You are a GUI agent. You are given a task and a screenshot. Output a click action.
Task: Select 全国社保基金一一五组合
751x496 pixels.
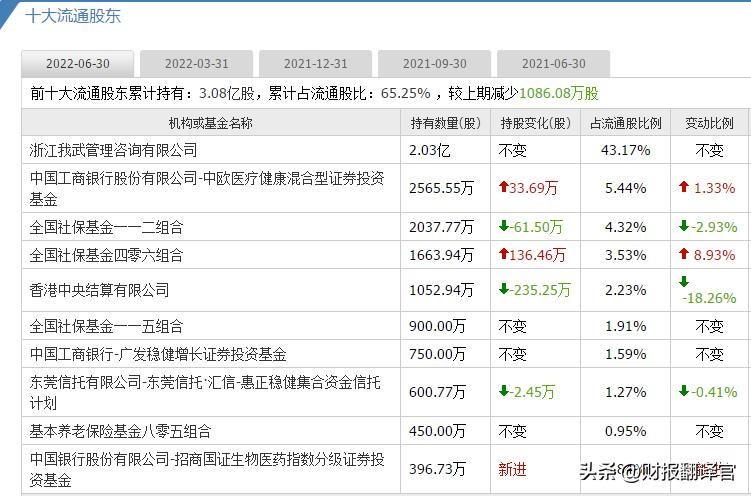pos(106,327)
